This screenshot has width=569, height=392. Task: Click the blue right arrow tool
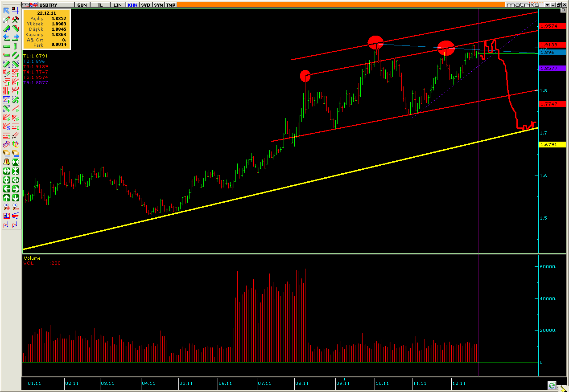tap(16, 37)
